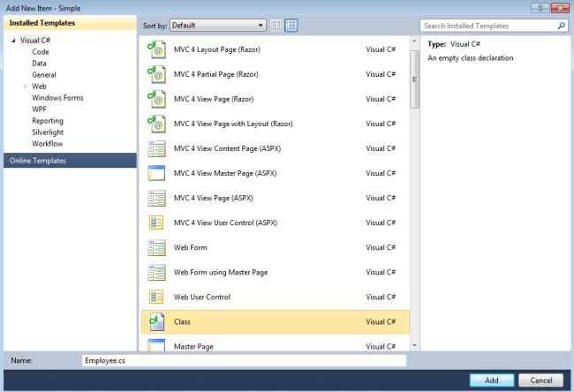This screenshot has width=574, height=392.
Task: Select MVC 4 View Page with Layout text
Action: point(233,124)
